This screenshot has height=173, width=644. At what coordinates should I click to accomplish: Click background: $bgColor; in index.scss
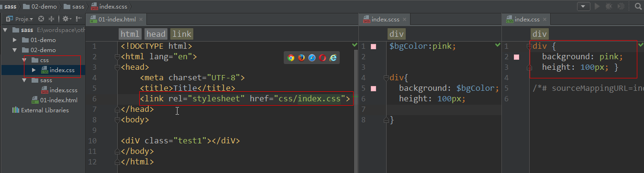click(x=449, y=88)
